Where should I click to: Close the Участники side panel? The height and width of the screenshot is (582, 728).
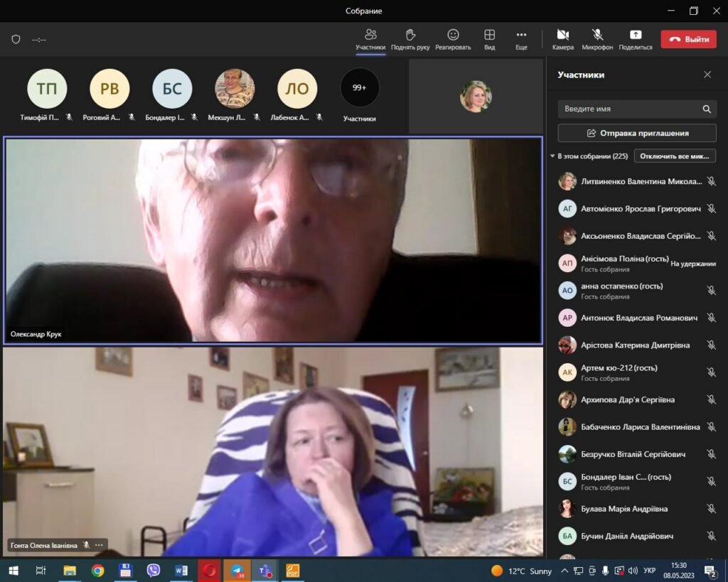(x=707, y=75)
